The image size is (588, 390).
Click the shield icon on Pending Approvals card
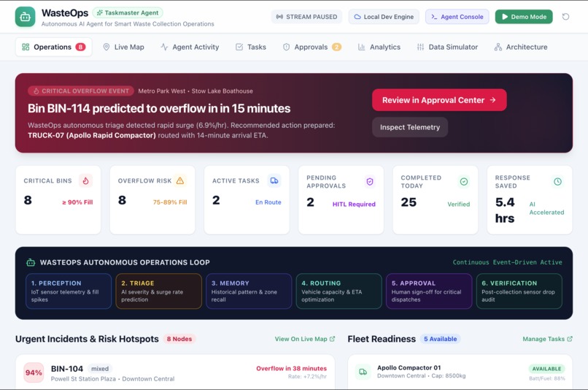(370, 182)
